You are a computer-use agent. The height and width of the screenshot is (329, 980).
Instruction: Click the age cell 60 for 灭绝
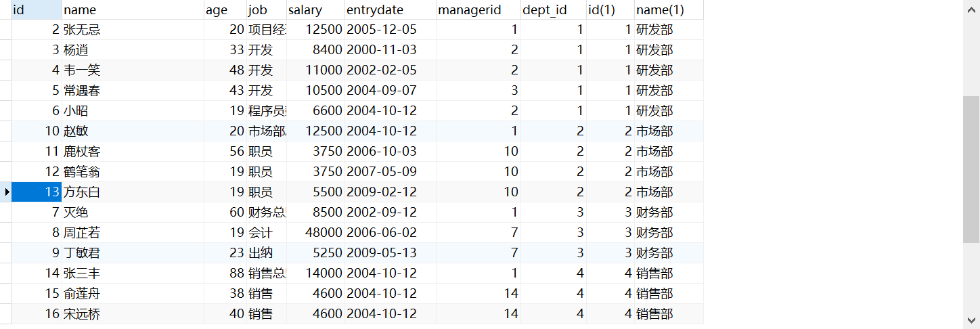tap(225, 213)
